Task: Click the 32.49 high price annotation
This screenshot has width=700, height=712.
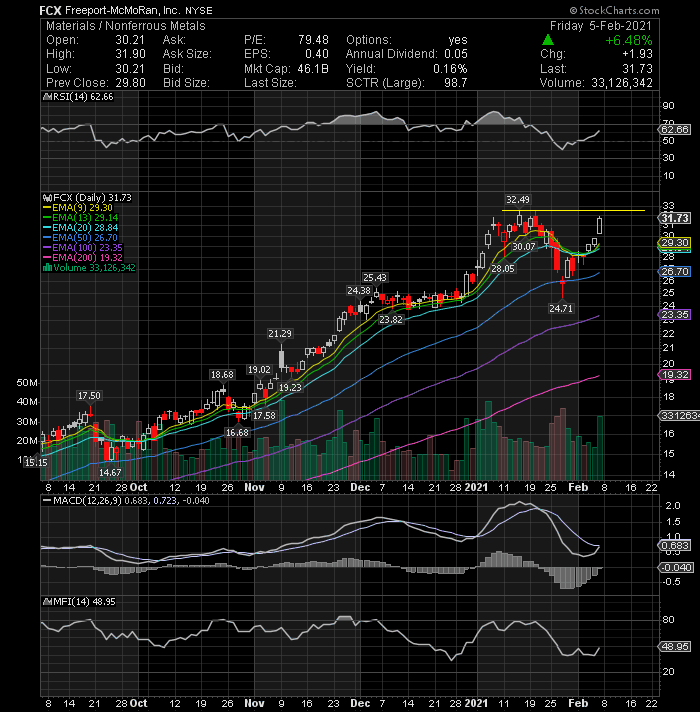Action: point(518,199)
